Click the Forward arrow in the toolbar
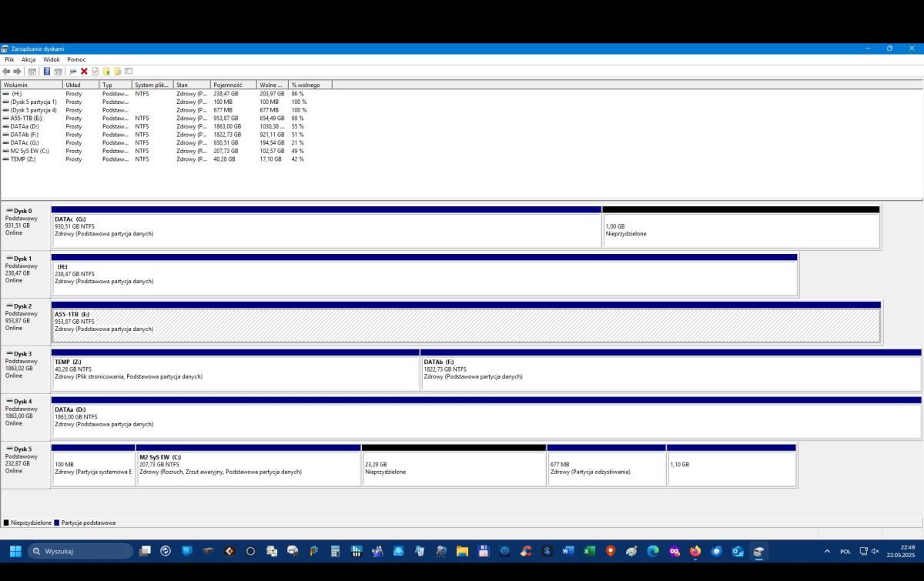The height and width of the screenshot is (581, 924). pos(17,72)
